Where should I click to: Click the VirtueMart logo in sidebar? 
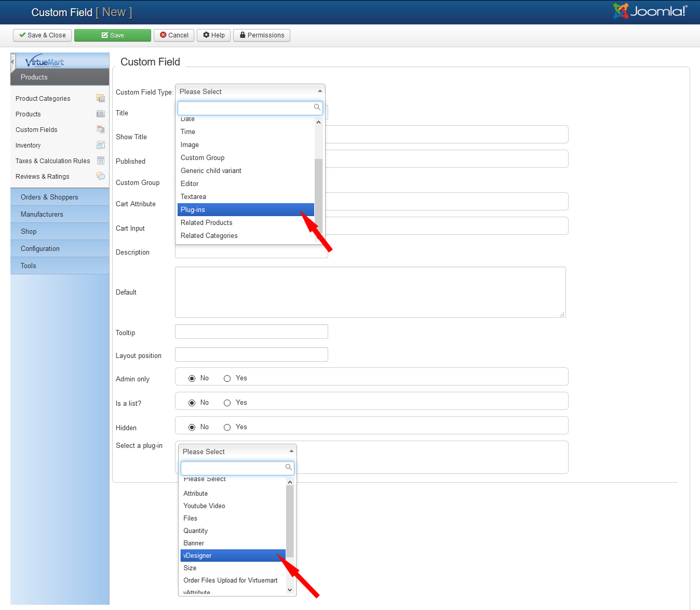[x=45, y=61]
